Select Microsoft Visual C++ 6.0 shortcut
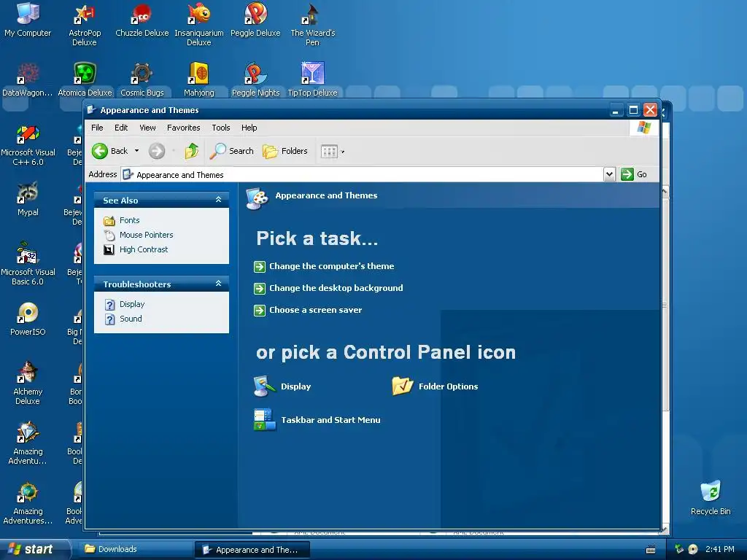The width and height of the screenshot is (747, 560). click(x=28, y=145)
